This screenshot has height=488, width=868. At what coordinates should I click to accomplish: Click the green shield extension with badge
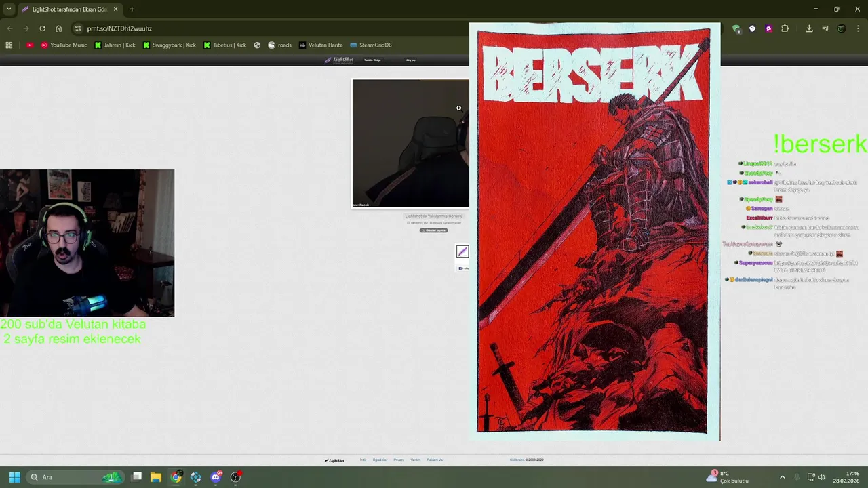click(736, 28)
